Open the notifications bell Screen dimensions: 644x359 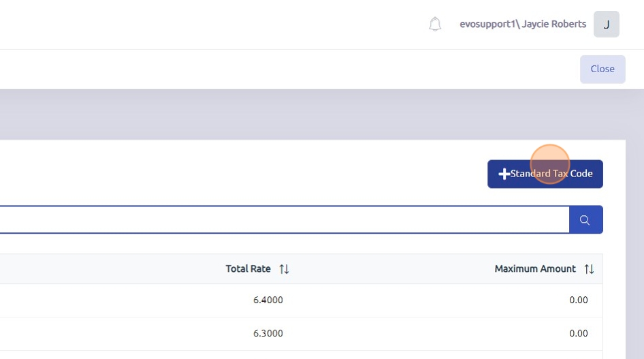click(x=435, y=25)
